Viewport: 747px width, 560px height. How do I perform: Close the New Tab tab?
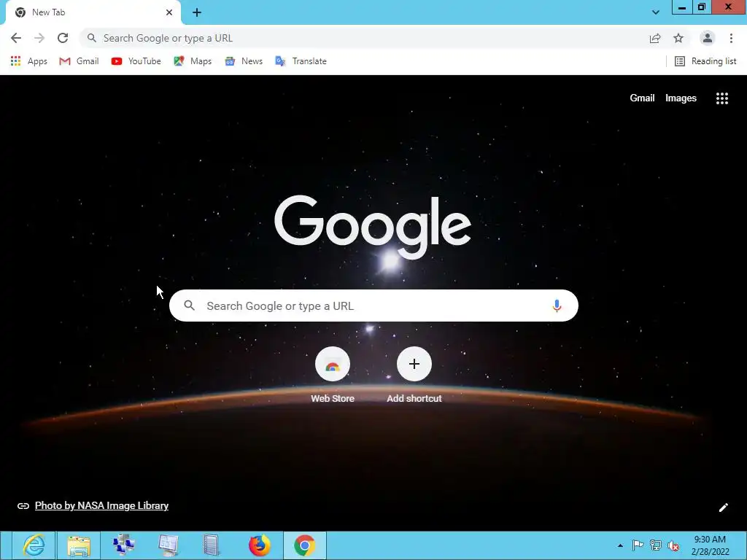(x=169, y=12)
